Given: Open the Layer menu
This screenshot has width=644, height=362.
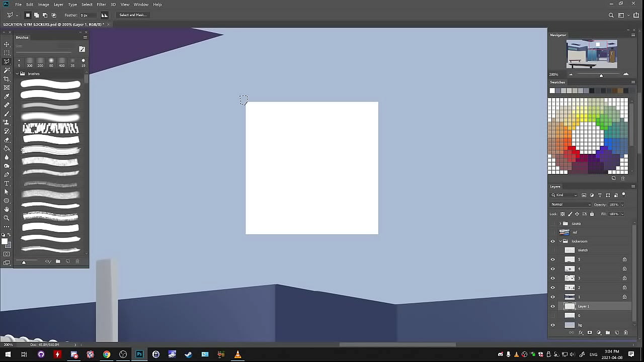Looking at the screenshot, I should [x=58, y=5].
